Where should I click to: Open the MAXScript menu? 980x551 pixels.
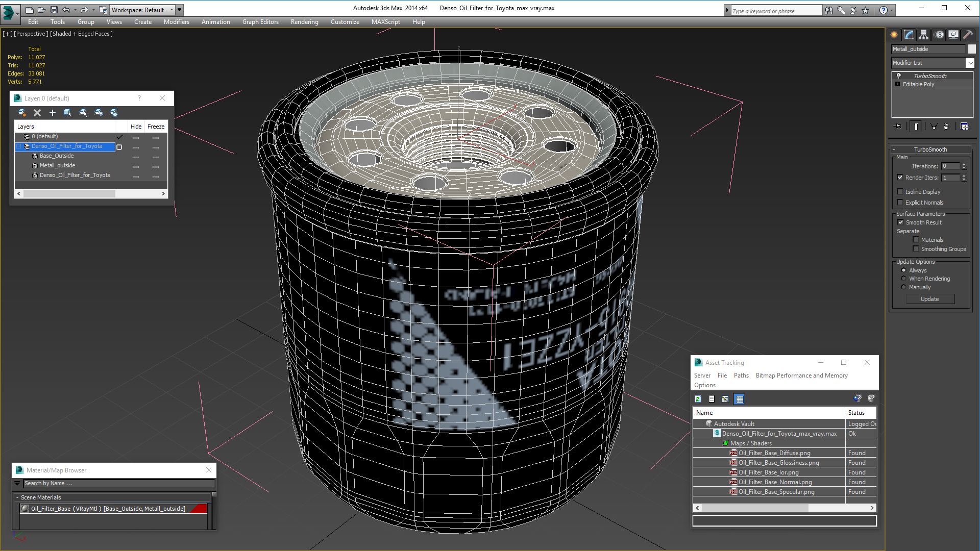click(385, 22)
